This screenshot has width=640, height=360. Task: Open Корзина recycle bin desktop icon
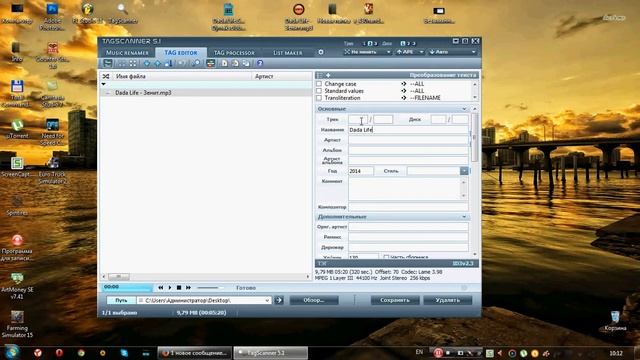click(x=615, y=321)
